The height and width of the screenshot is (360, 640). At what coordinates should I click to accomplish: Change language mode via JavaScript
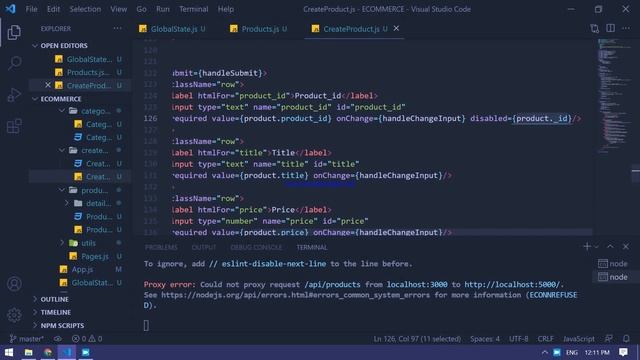tap(578, 339)
